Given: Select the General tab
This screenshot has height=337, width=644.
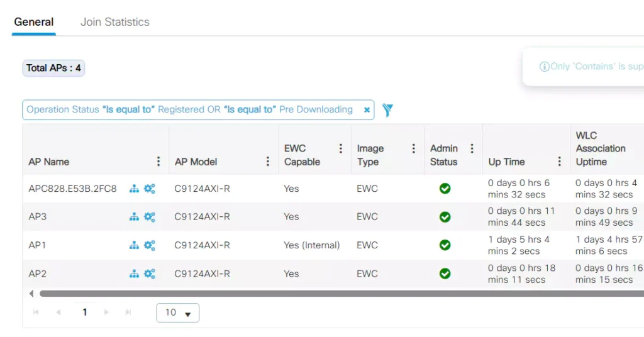Looking at the screenshot, I should pyautogui.click(x=34, y=22).
